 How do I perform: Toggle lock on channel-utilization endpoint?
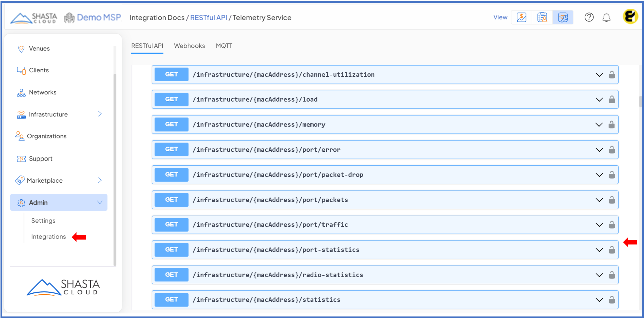click(612, 75)
